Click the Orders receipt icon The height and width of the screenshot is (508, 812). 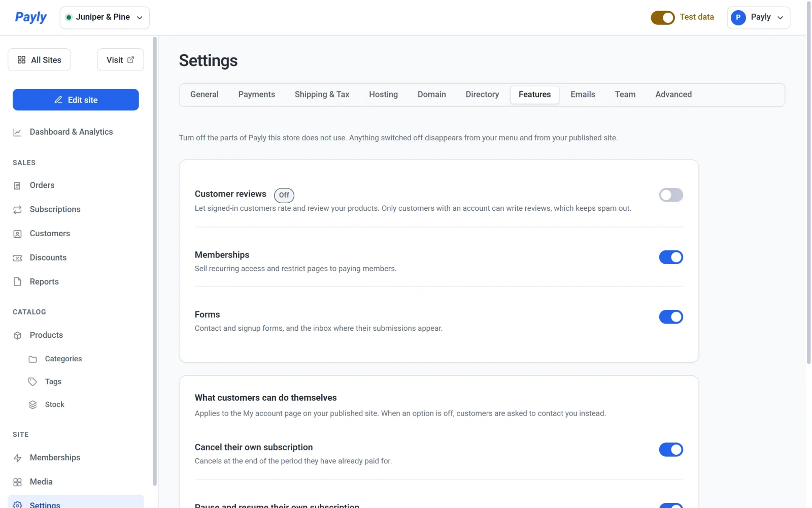[x=17, y=185]
